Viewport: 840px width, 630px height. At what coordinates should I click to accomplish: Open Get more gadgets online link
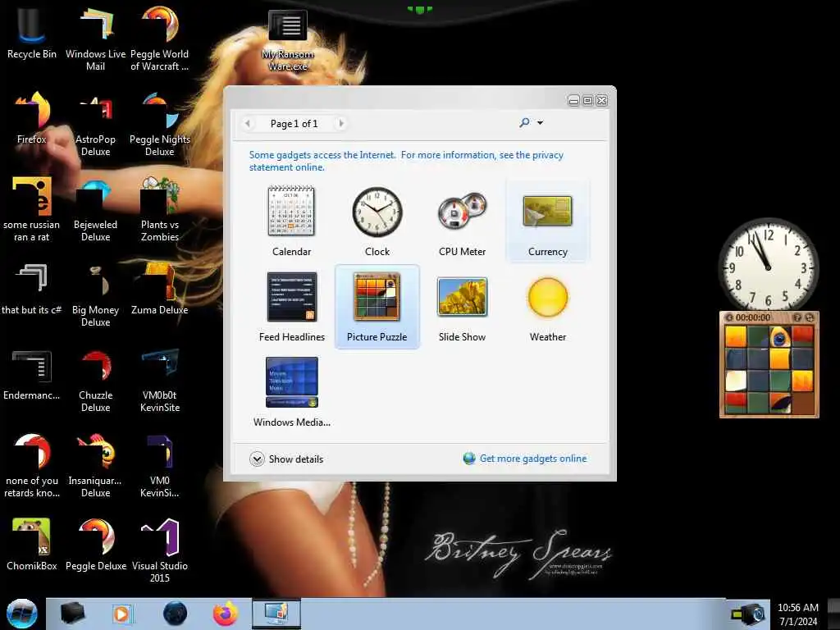(533, 459)
